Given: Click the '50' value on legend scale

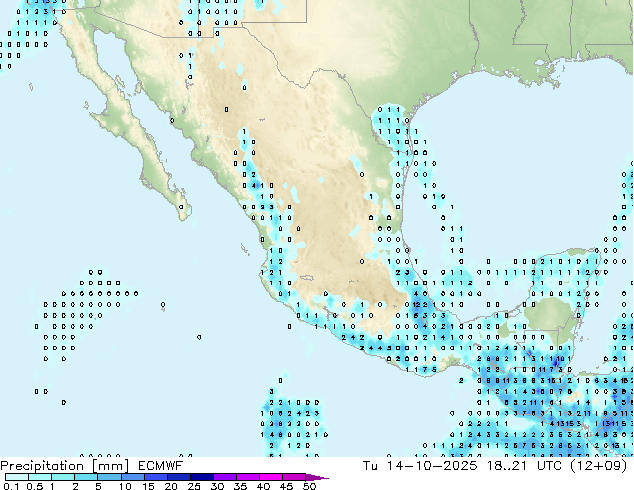Looking at the screenshot, I should pyautogui.click(x=309, y=487).
